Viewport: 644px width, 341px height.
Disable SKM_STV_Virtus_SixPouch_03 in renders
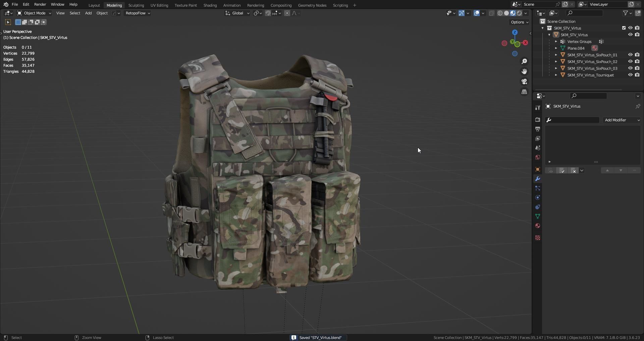[637, 68]
